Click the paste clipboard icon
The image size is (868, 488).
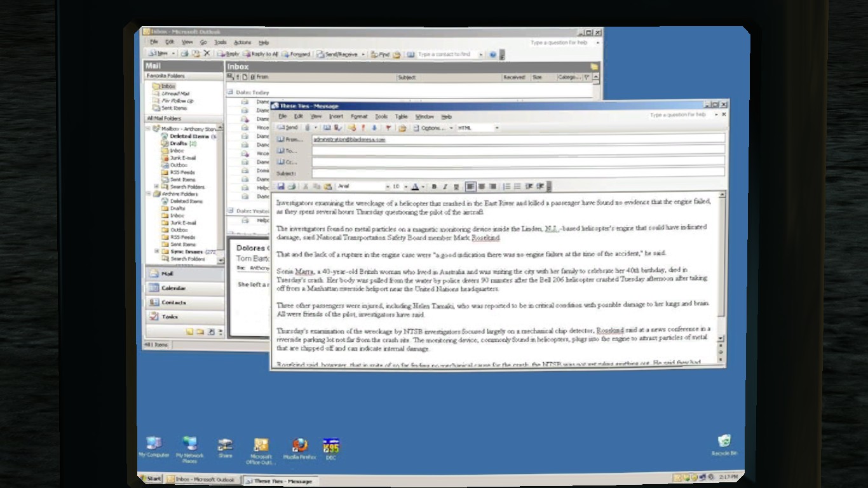328,186
